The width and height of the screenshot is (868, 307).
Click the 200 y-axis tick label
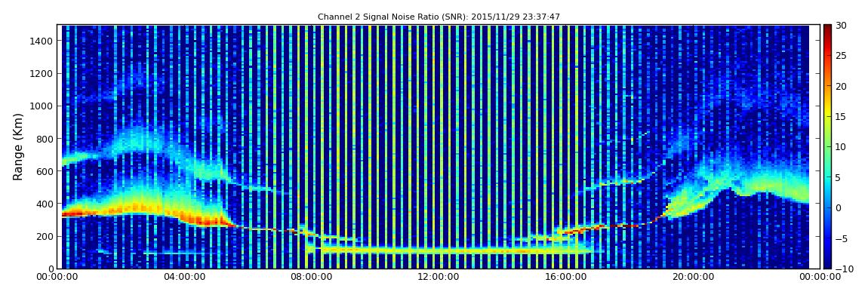(45, 237)
